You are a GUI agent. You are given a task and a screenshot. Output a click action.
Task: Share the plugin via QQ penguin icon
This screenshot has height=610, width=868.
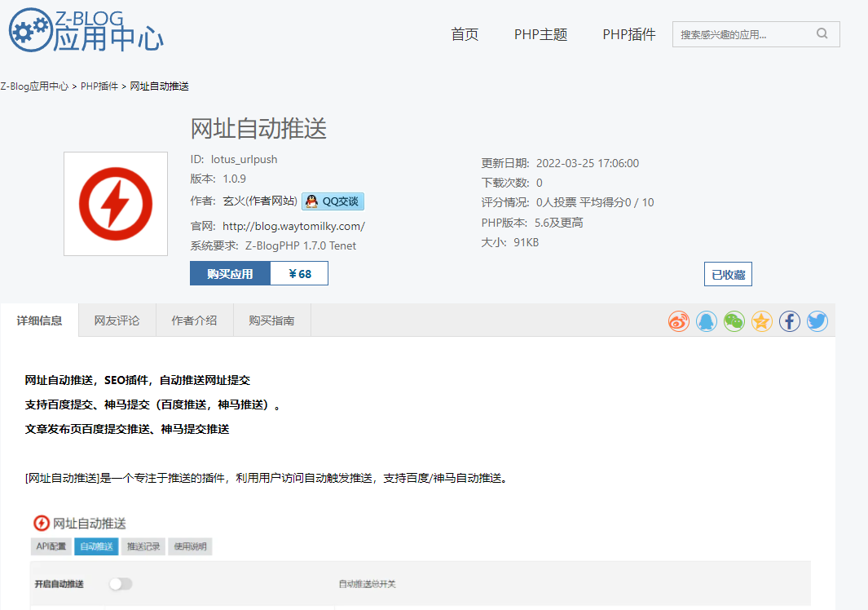tap(707, 321)
